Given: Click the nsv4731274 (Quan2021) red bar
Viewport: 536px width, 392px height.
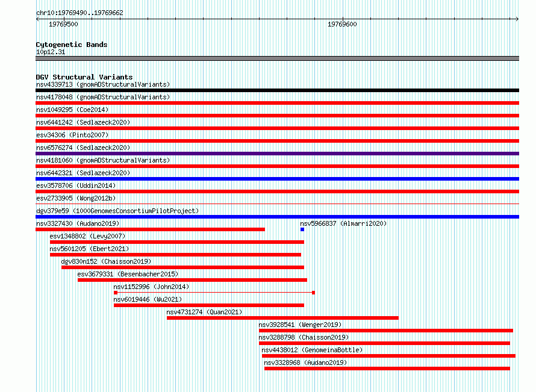Looking at the screenshot, I should tap(282, 318).
